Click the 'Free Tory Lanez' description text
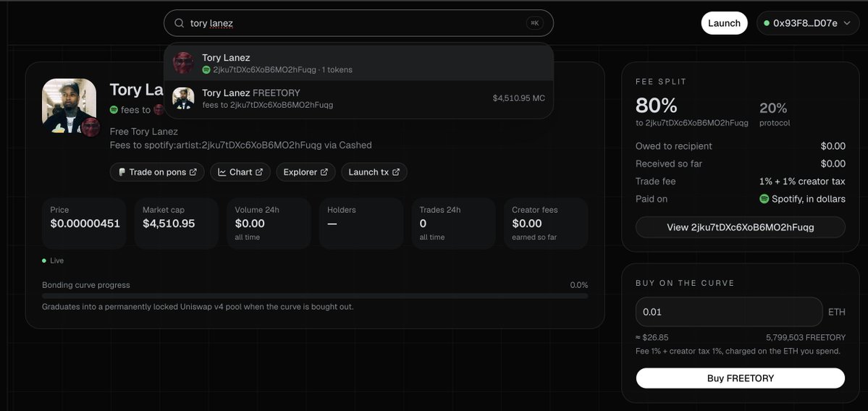The width and height of the screenshot is (868, 411). tap(144, 132)
